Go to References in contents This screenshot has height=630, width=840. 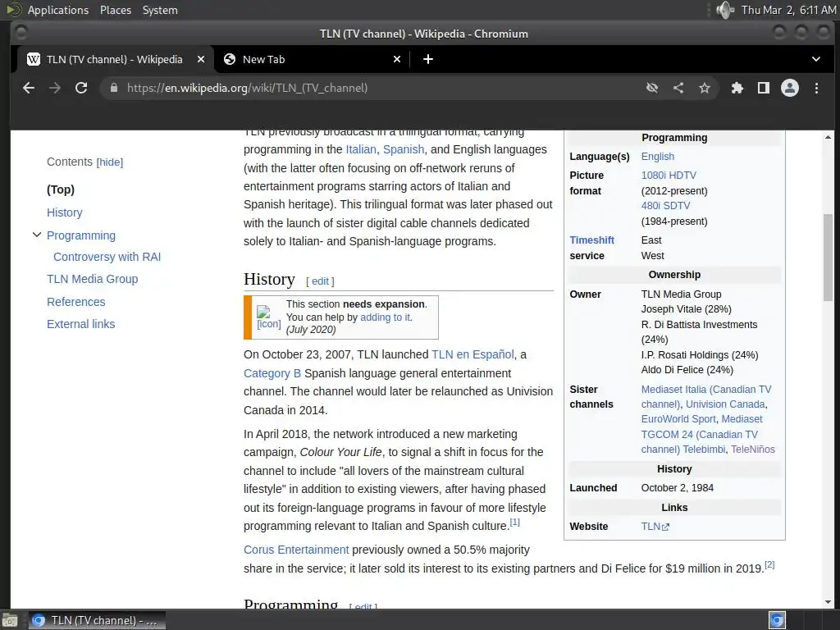click(76, 302)
